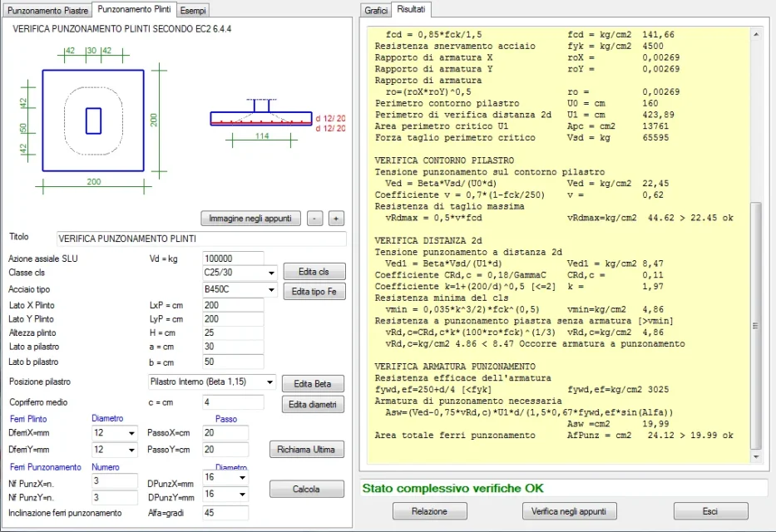Click the Edita diametri button
The image size is (776, 532).
tap(313, 405)
